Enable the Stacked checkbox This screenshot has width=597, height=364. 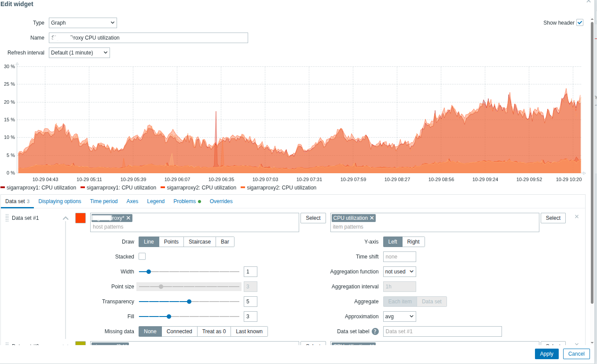coord(142,257)
